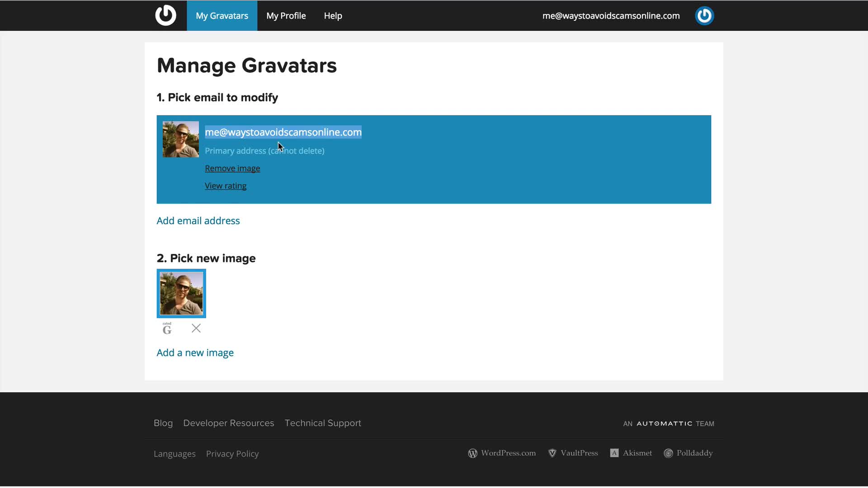Click the Languages footer link
Screen dimensions: 868x488
tap(175, 454)
